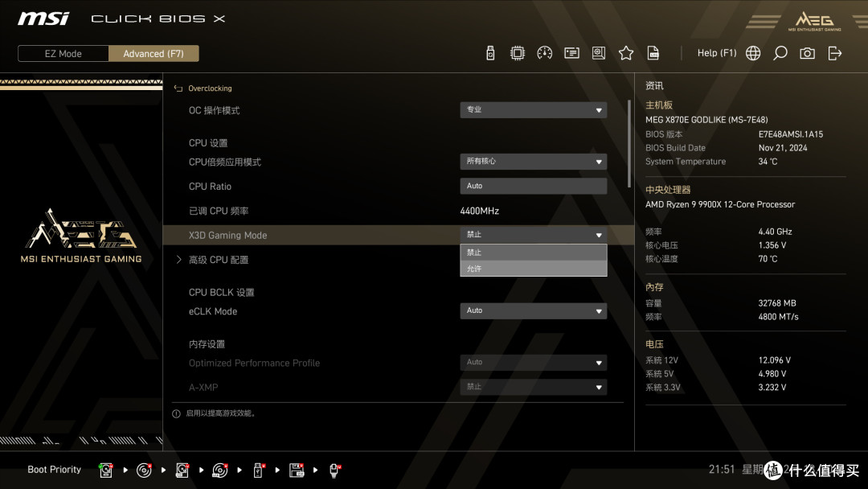Open eCLK Mode dropdown
The image size is (868, 489).
[x=533, y=310]
